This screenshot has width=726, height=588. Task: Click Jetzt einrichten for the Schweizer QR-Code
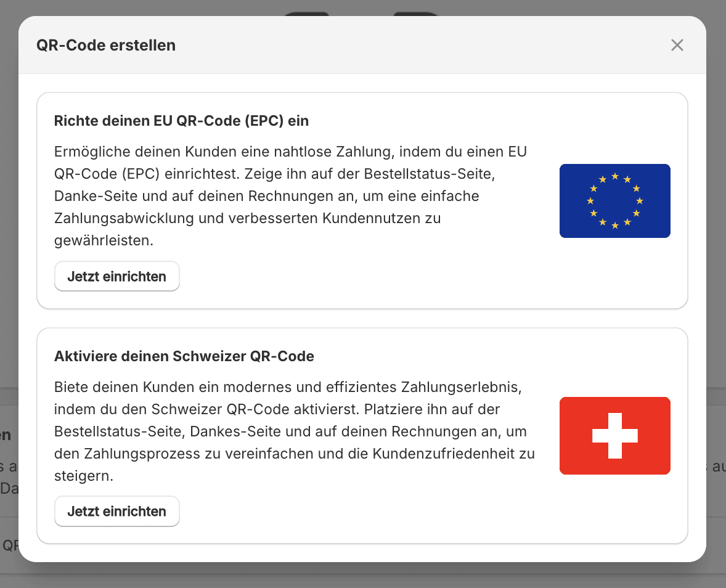pyautogui.click(x=116, y=511)
